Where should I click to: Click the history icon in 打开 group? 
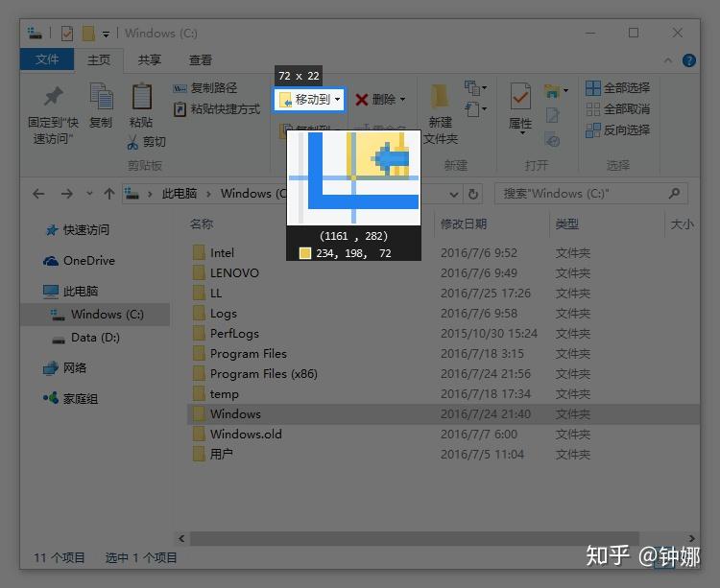[x=552, y=139]
